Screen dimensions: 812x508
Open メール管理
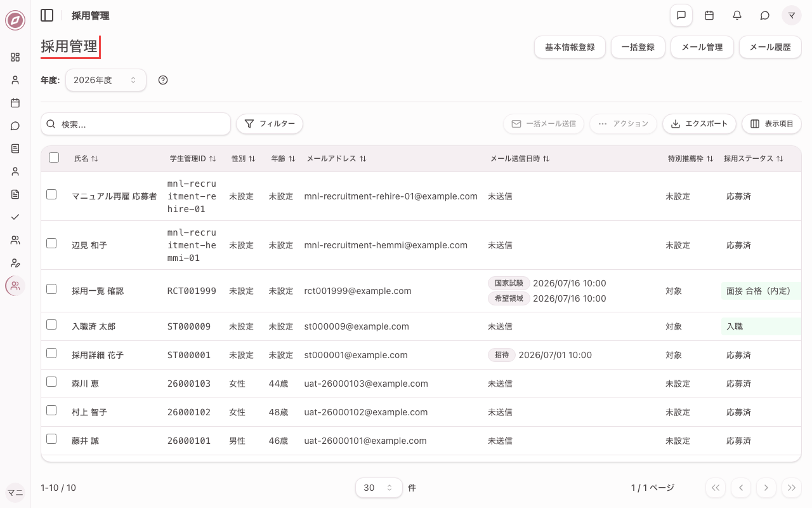tap(702, 47)
